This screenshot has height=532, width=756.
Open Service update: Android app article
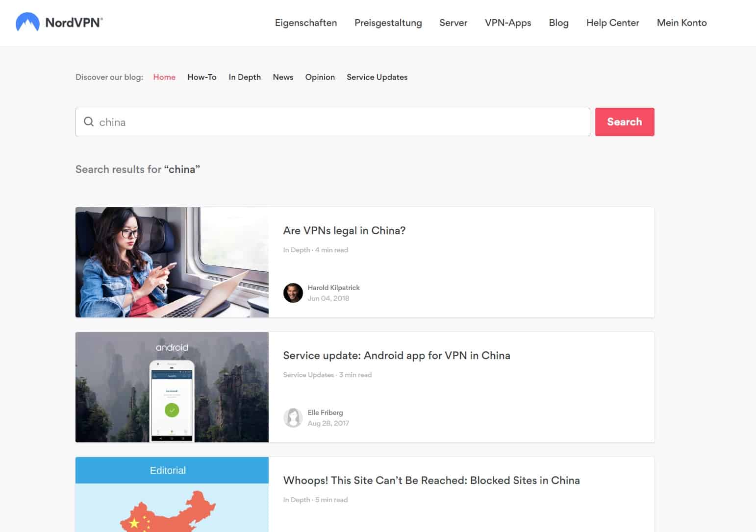pos(397,356)
